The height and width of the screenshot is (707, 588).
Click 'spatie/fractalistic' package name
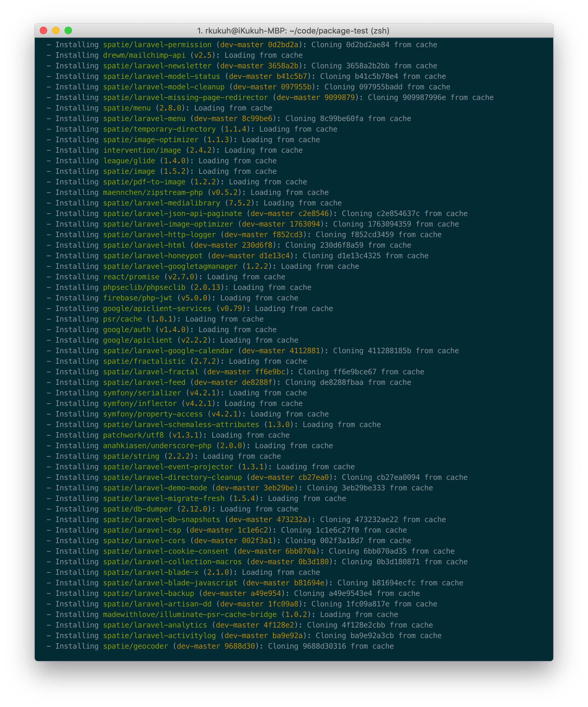pos(144,361)
